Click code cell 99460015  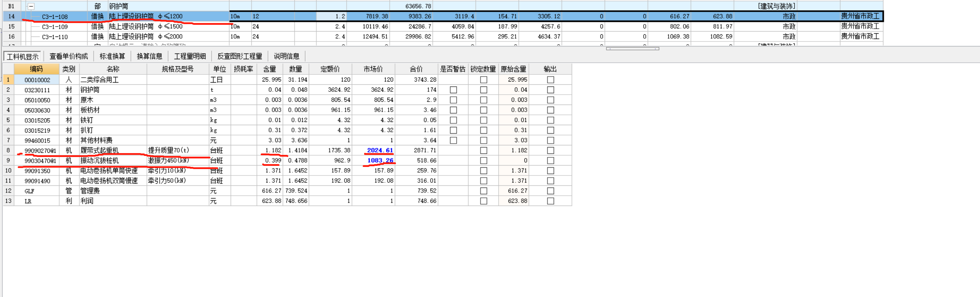click(x=37, y=140)
